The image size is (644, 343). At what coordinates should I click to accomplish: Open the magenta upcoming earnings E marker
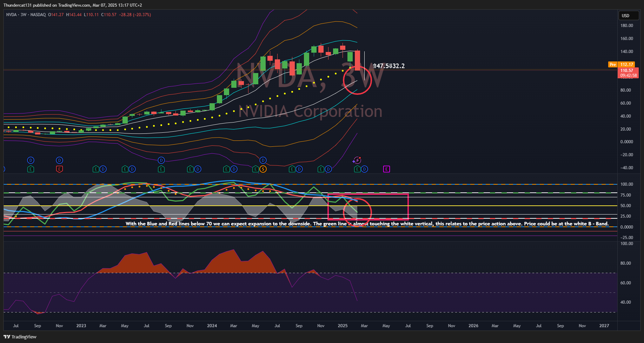(386, 169)
